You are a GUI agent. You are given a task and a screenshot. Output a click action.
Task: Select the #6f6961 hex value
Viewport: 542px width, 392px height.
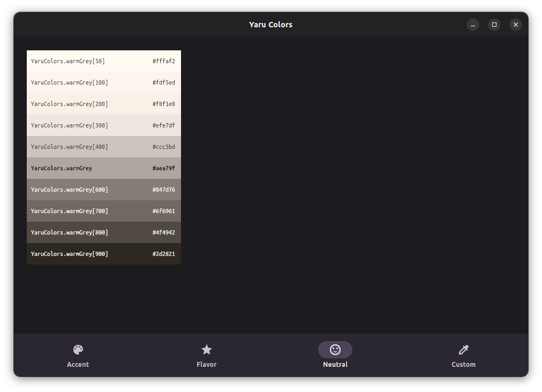pyautogui.click(x=164, y=211)
